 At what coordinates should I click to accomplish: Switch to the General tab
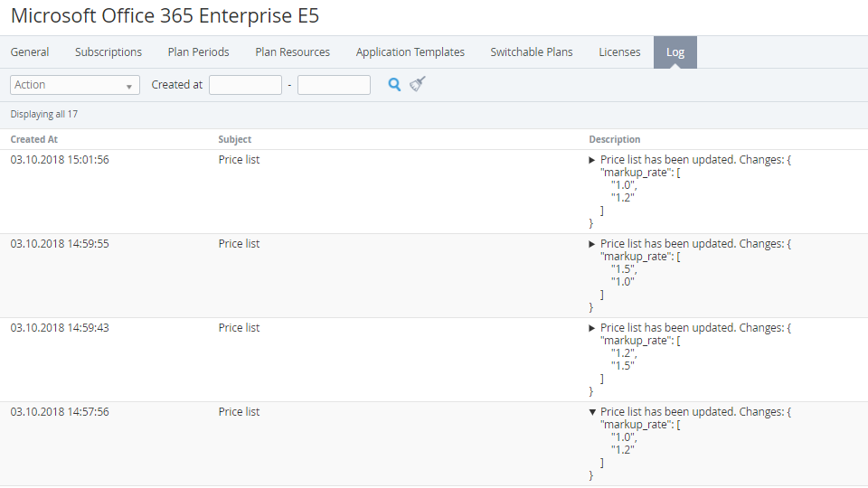30,52
